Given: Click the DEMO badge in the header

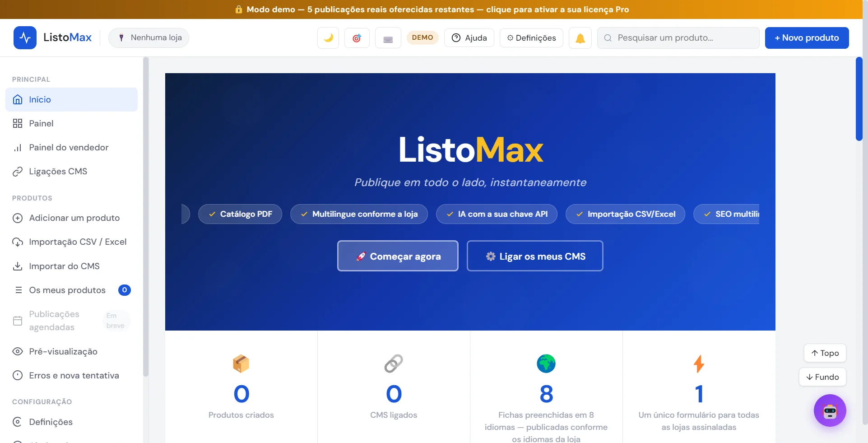Looking at the screenshot, I should (422, 37).
